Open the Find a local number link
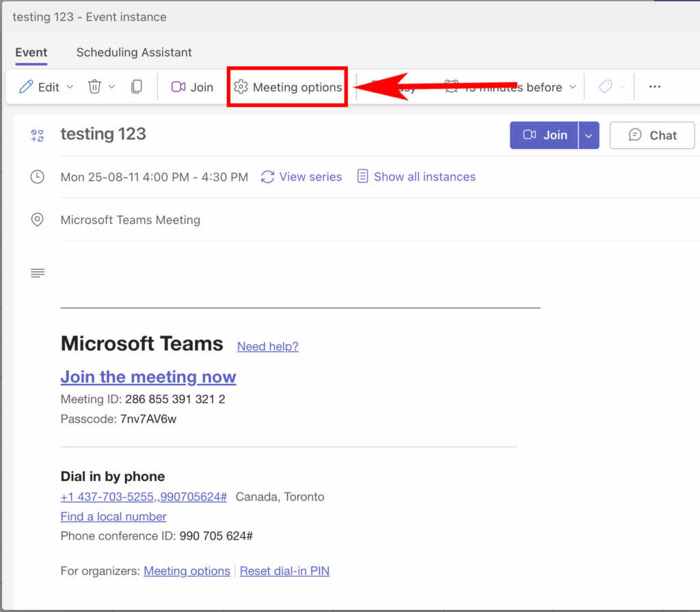Image resolution: width=700 pixels, height=612 pixels. 113,516
